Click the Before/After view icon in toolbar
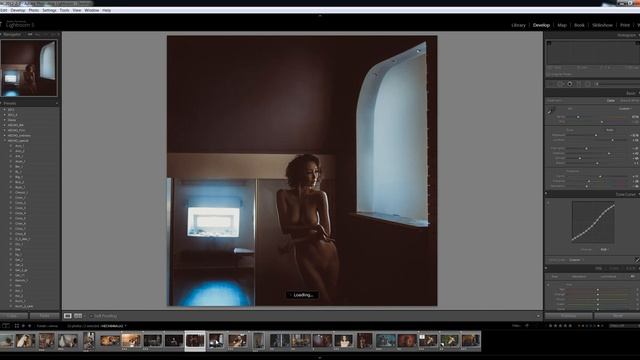 tap(78, 316)
